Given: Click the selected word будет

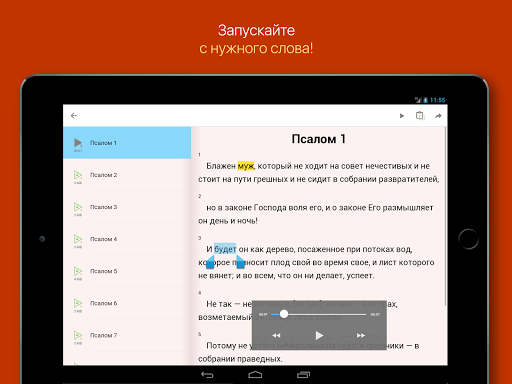Looking at the screenshot, I should [x=225, y=249].
